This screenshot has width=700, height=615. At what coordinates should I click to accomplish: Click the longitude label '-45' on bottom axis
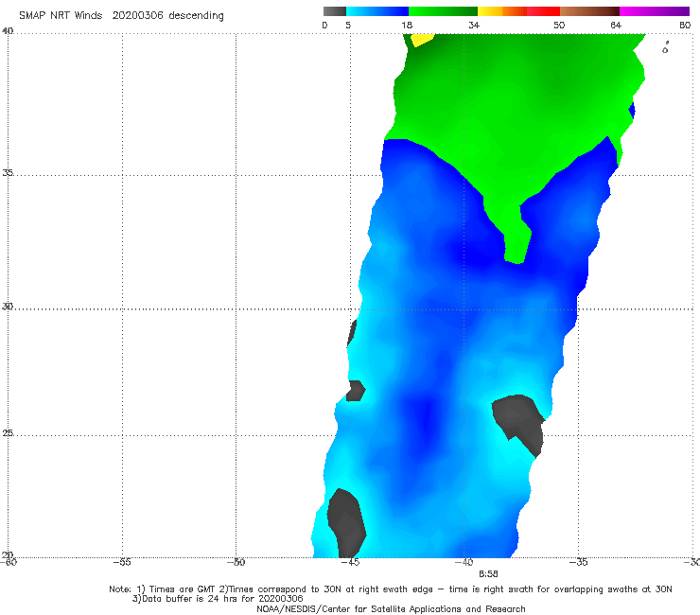(350, 562)
